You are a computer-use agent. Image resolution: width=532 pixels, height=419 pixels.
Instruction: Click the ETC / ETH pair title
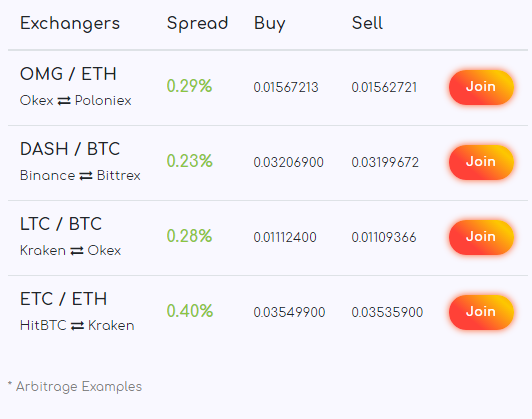click(x=63, y=299)
